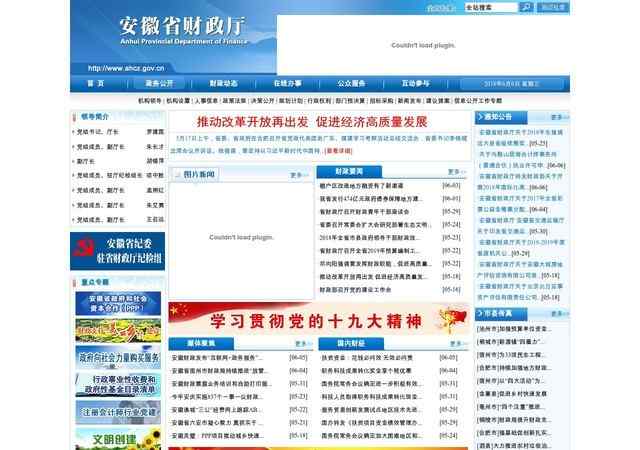Select 人事信息 in the sub-navigation
The image size is (640, 450).
click(x=206, y=100)
